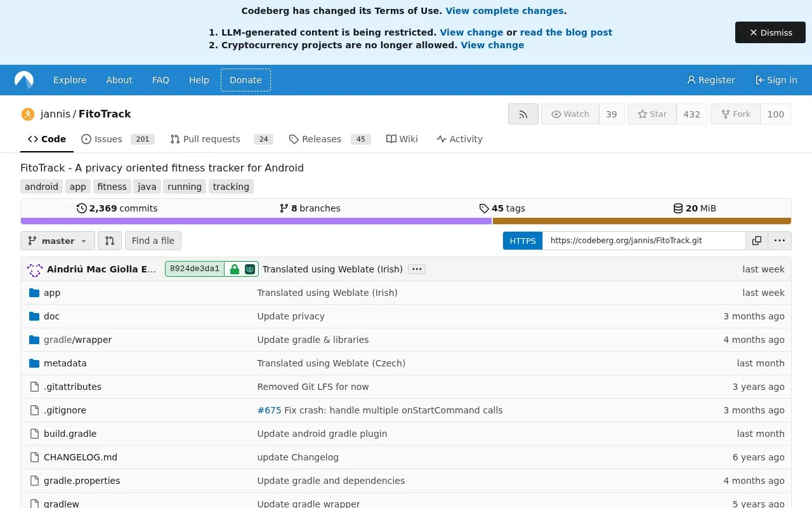This screenshot has width=812, height=508.
Task: Open the 'Removed Git LFS for now' commit
Action: (x=313, y=387)
